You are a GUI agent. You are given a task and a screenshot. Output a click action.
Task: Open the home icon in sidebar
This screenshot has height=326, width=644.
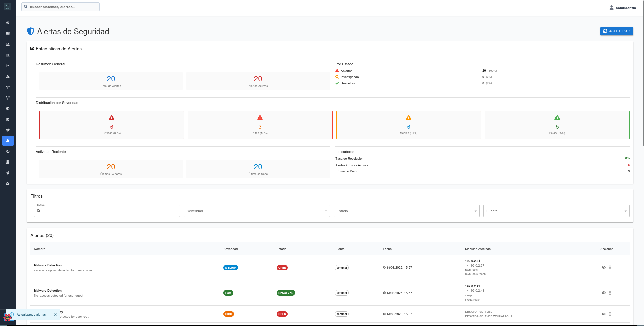pyautogui.click(x=8, y=23)
